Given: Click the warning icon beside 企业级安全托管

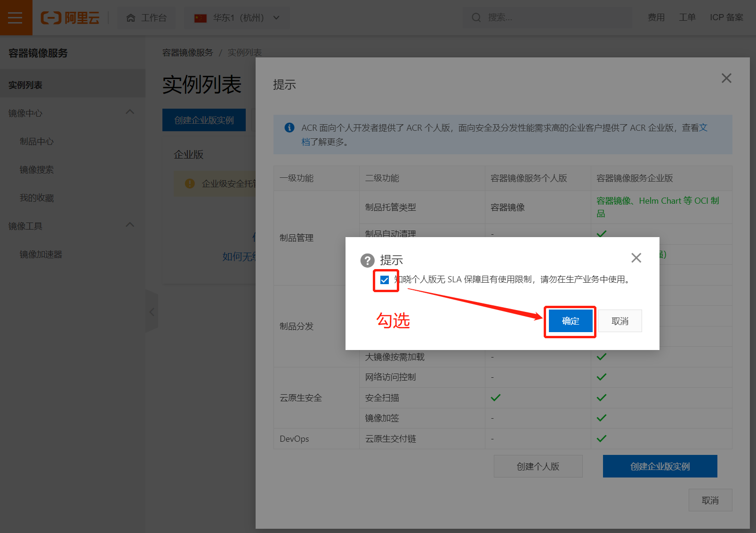Looking at the screenshot, I should click(190, 183).
